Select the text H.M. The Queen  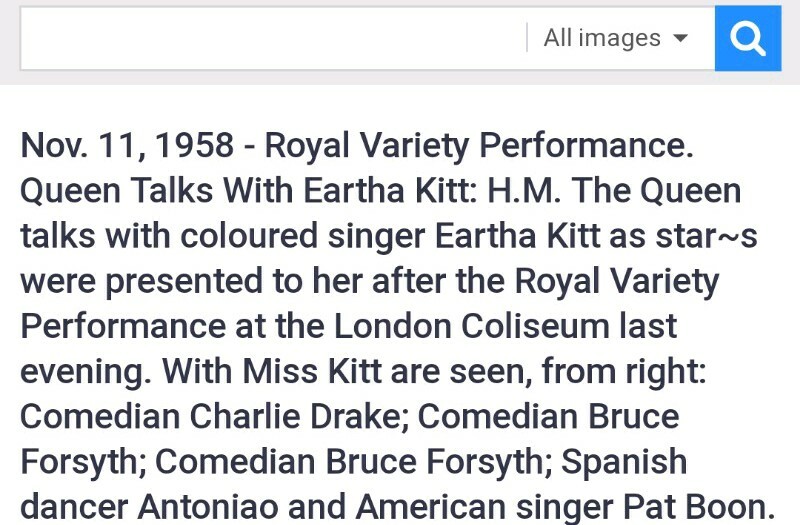pos(614,190)
